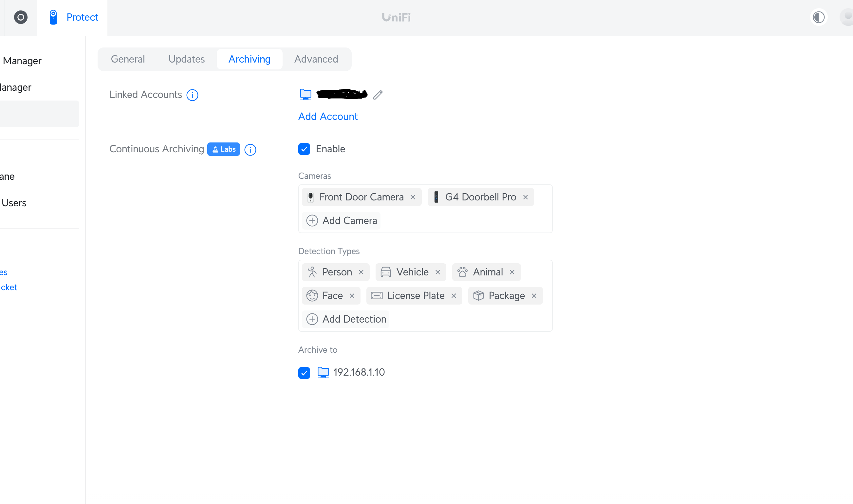Remove the Package detection chip

534,296
